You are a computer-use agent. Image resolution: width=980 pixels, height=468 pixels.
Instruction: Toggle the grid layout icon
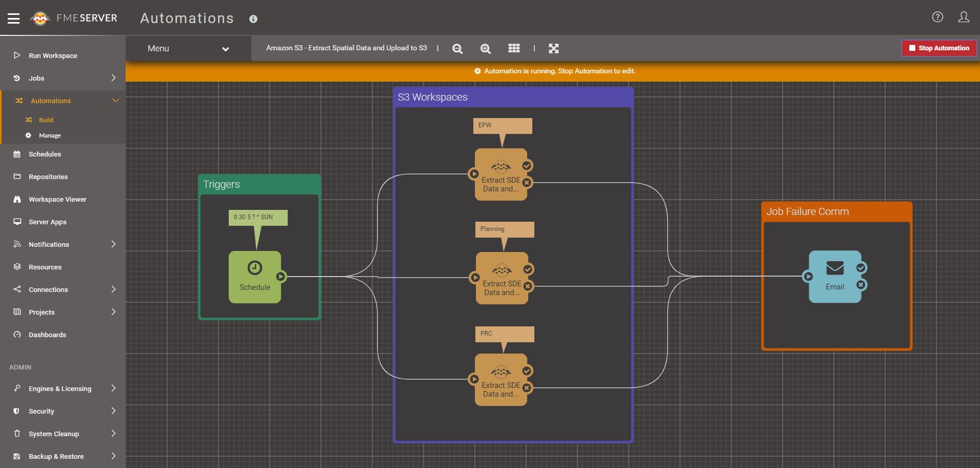[514, 48]
